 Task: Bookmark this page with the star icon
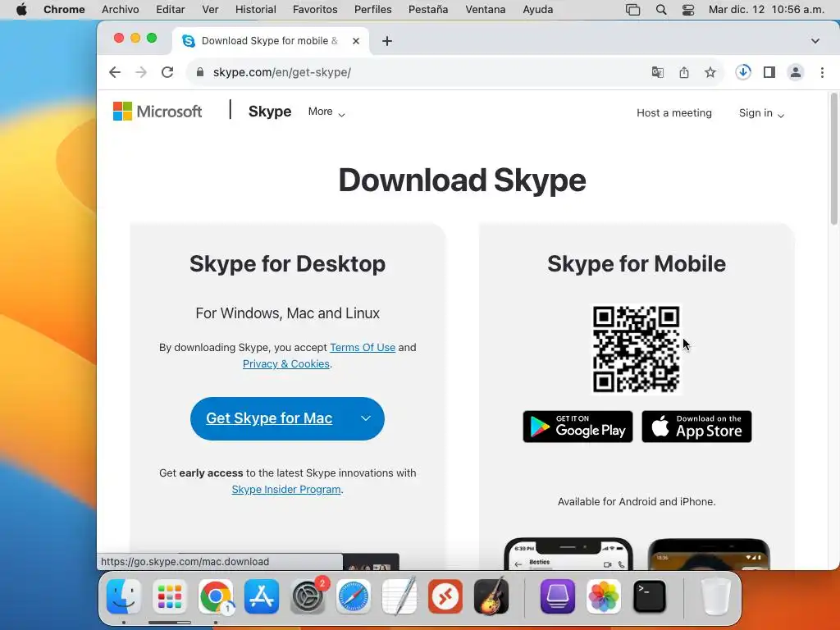tap(710, 72)
